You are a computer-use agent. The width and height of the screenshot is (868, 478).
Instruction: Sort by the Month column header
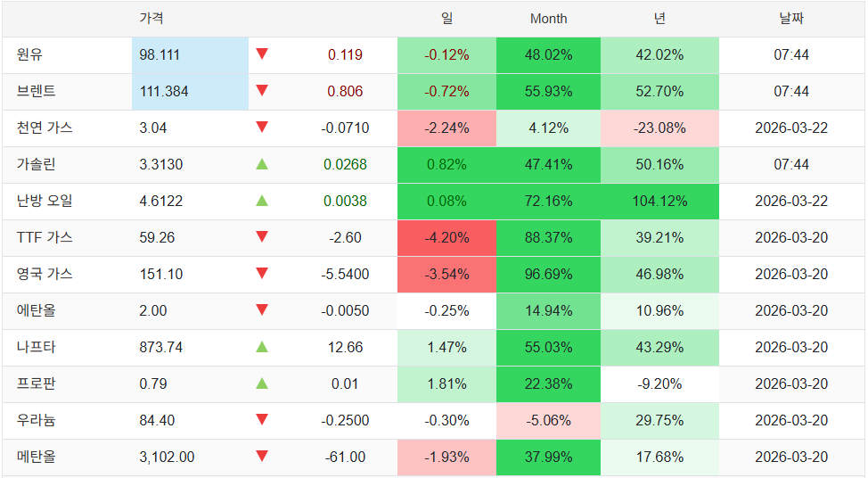(x=548, y=19)
